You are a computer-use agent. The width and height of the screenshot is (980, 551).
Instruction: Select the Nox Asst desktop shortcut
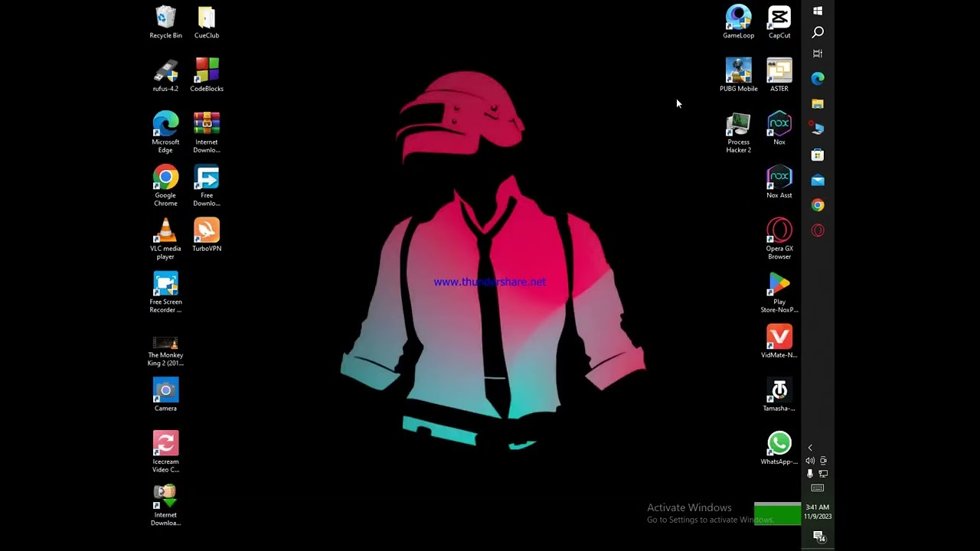(779, 182)
